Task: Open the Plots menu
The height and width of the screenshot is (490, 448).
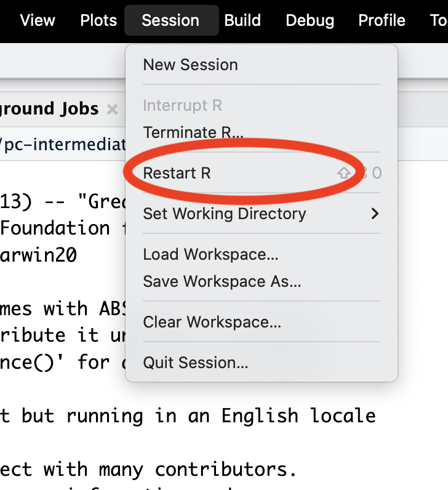Action: pyautogui.click(x=98, y=20)
